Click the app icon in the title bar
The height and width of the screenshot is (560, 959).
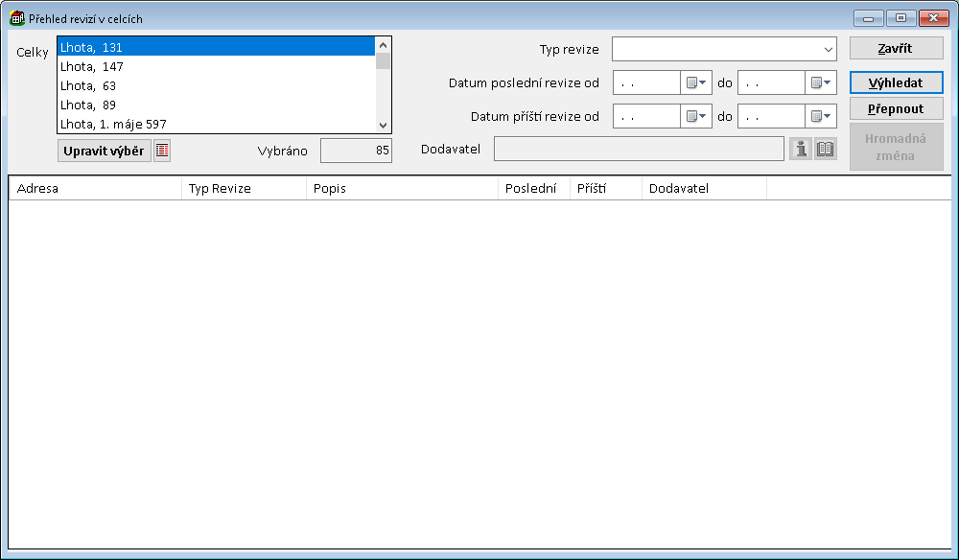[16, 18]
